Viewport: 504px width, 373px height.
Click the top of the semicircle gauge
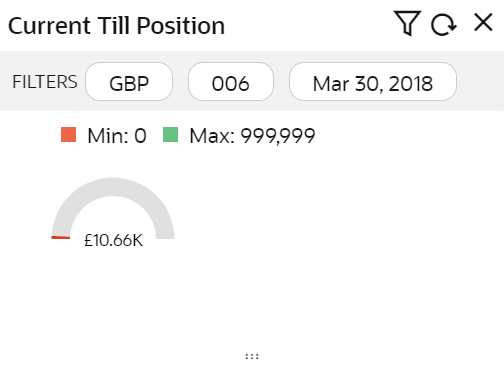[x=113, y=187]
